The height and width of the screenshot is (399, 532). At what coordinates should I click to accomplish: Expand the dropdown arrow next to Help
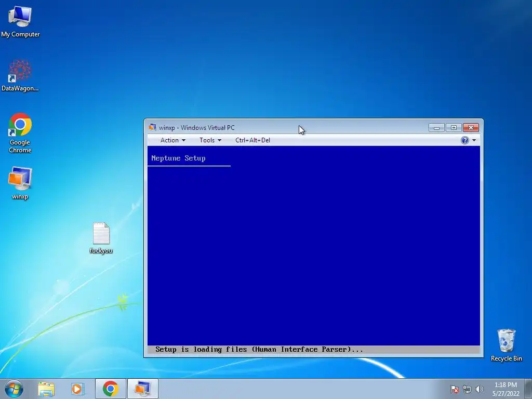[x=474, y=140]
